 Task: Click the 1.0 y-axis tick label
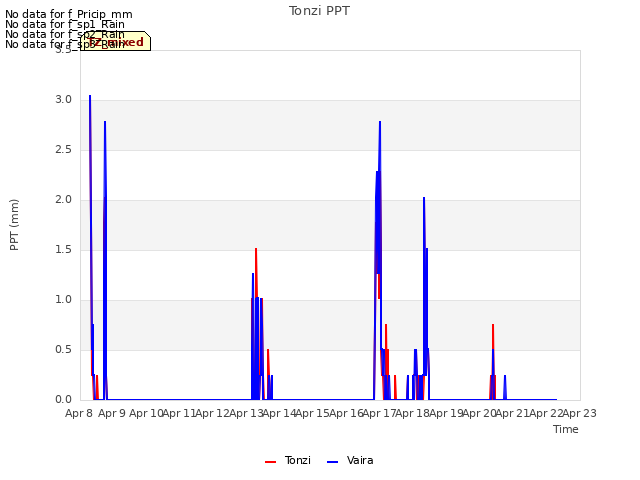[x=63, y=300]
